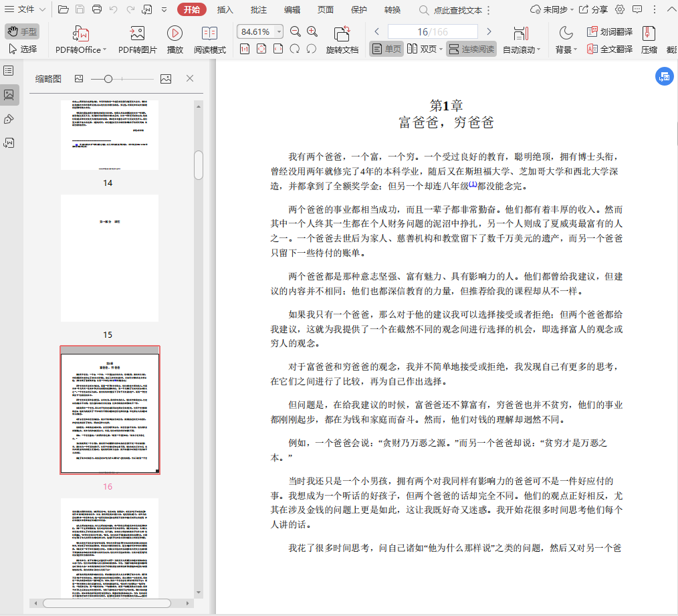This screenshot has height=616, width=678.
Task: Convert PDF to image with PDF转图片
Action: pyautogui.click(x=138, y=40)
